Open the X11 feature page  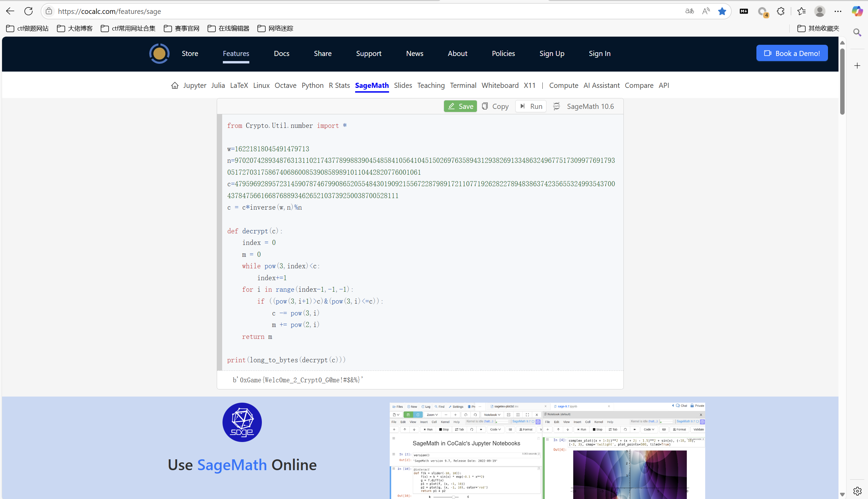[529, 85]
